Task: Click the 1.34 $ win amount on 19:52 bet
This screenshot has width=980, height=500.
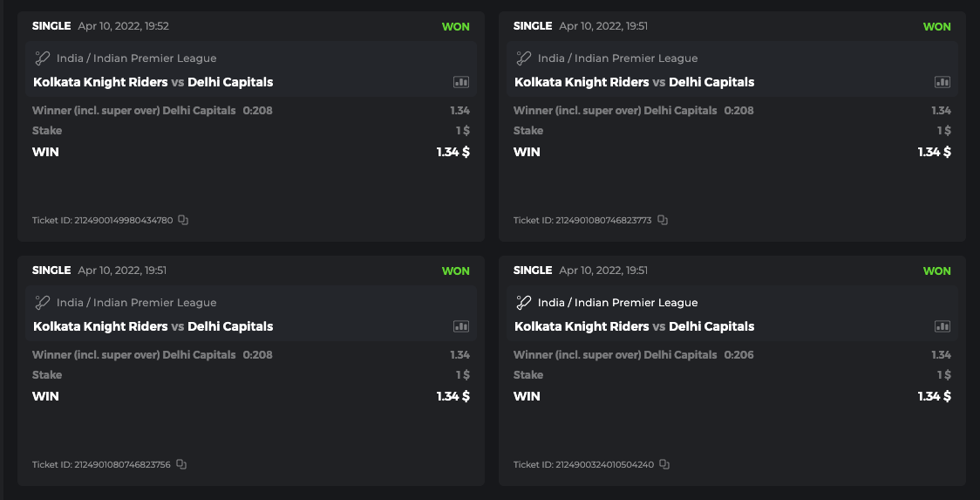Action: coord(453,152)
